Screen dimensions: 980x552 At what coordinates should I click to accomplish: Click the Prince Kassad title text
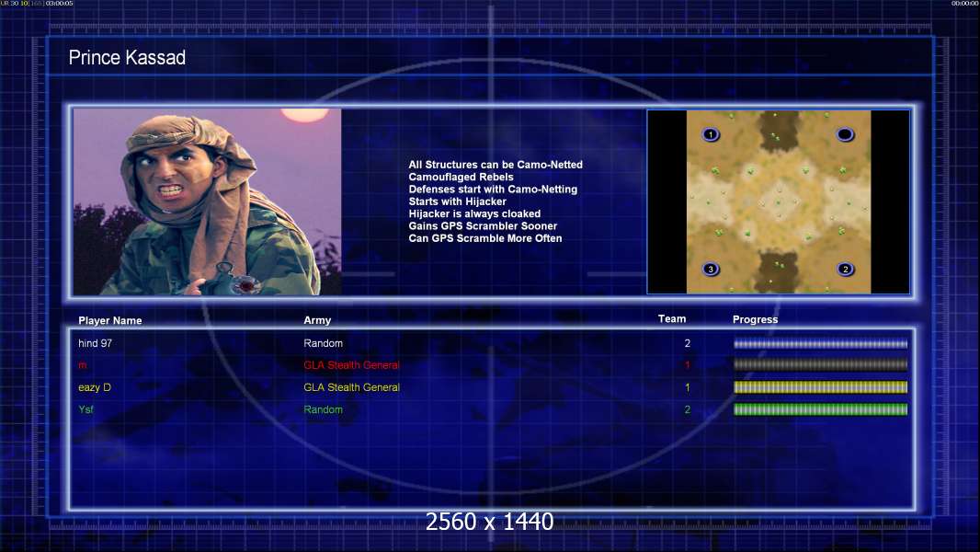[127, 58]
